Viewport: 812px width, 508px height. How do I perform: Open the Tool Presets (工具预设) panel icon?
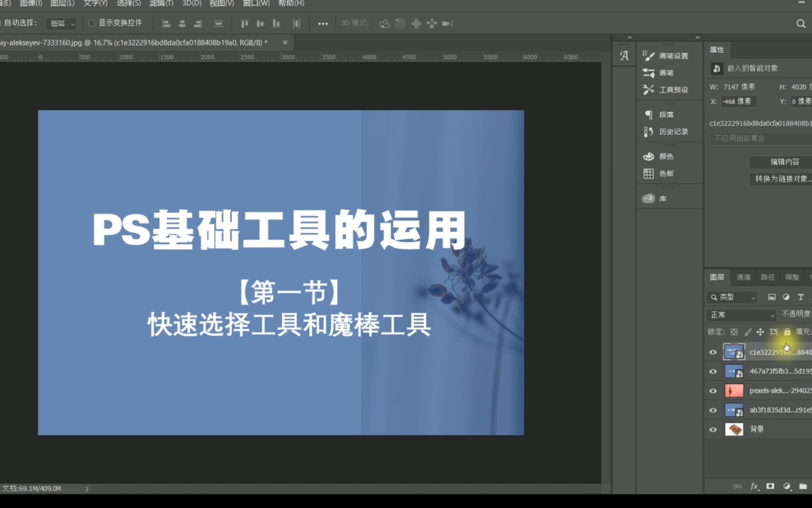[649, 90]
